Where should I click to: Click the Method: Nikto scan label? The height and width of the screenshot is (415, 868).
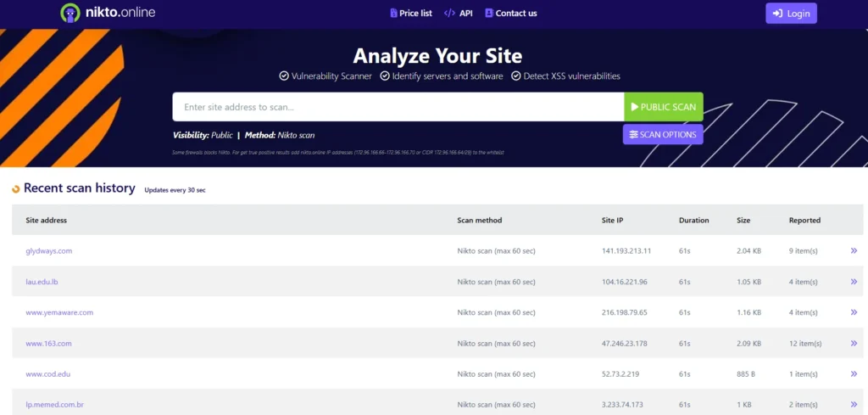[280, 135]
